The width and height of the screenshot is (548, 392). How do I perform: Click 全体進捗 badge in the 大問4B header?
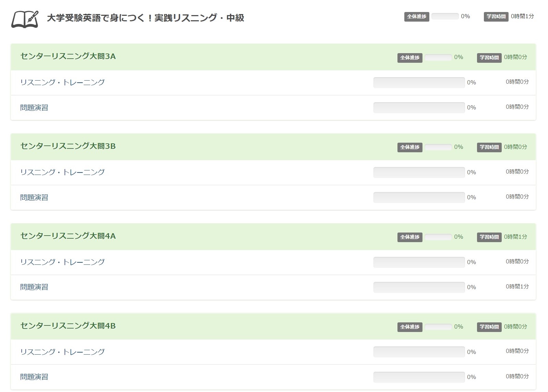[x=410, y=327]
